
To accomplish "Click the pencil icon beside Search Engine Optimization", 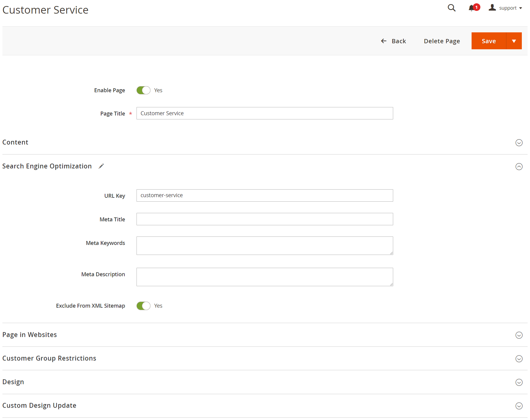I will (x=101, y=166).
